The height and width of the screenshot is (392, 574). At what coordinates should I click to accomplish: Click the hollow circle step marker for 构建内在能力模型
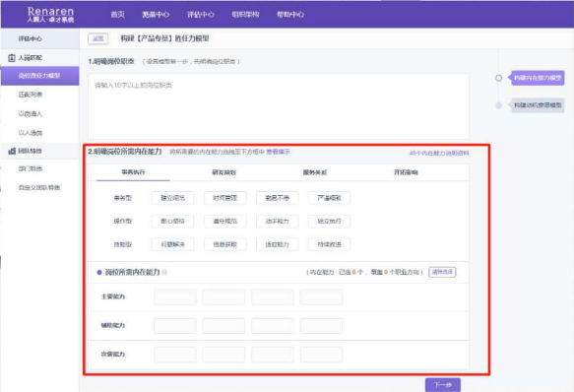pyautogui.click(x=498, y=78)
